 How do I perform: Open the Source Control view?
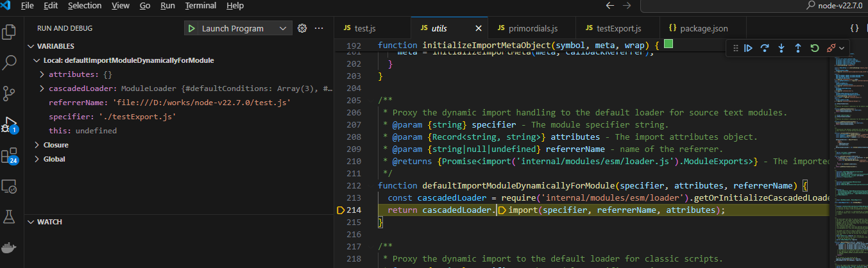click(x=10, y=93)
